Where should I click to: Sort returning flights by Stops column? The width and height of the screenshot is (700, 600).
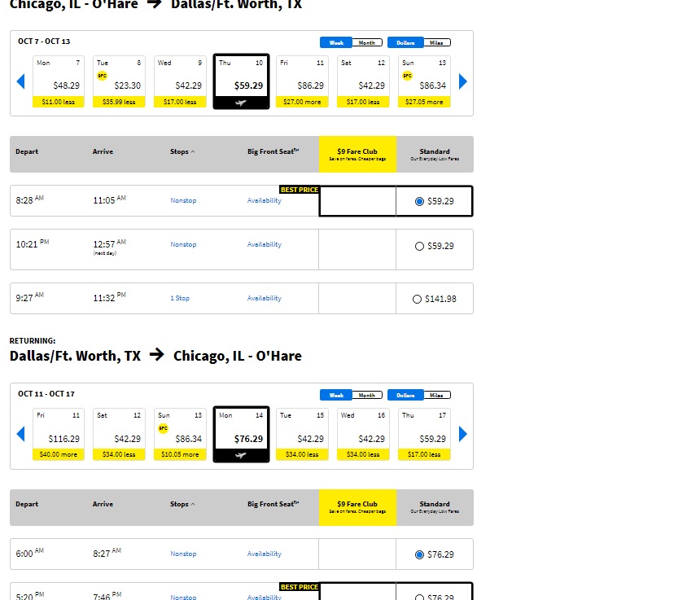pyautogui.click(x=182, y=505)
